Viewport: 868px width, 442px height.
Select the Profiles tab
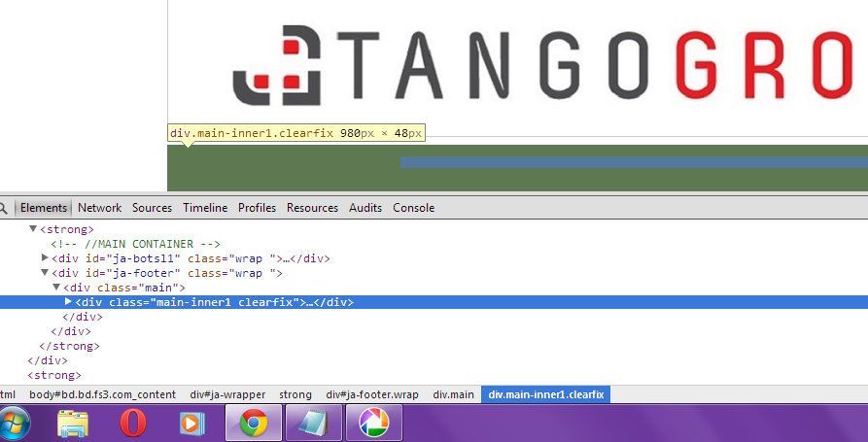coord(257,208)
